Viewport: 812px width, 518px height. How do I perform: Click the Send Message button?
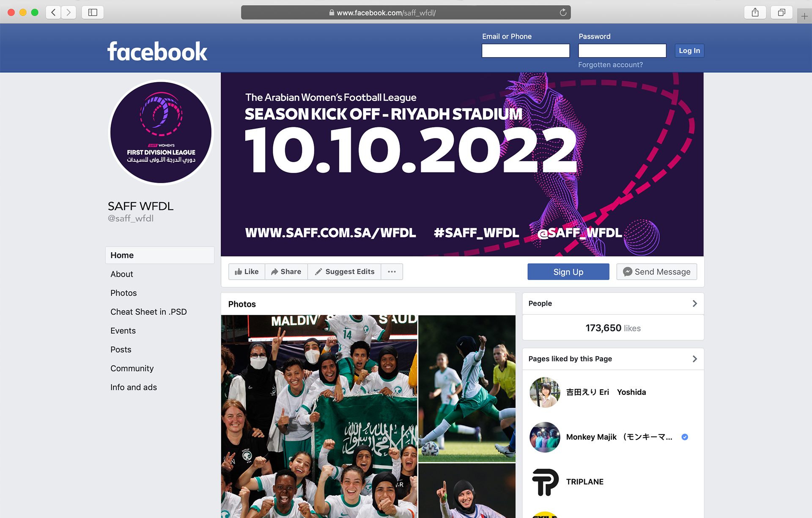[x=657, y=272]
